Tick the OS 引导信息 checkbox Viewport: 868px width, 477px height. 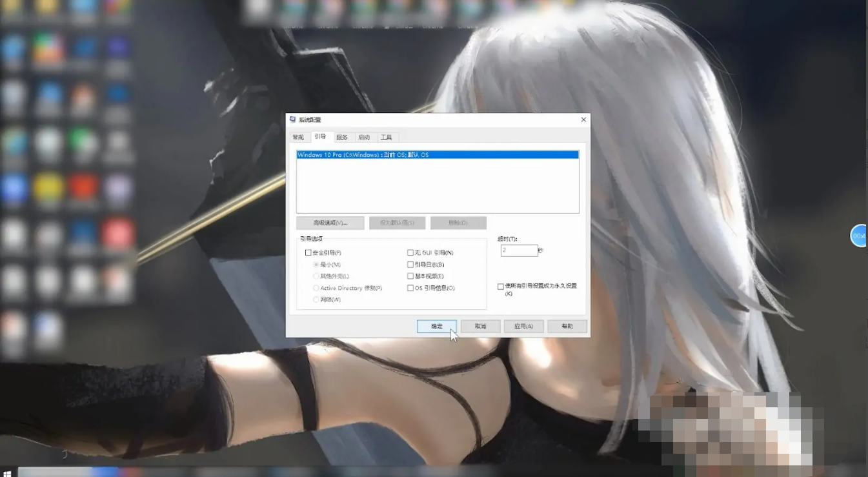point(410,288)
